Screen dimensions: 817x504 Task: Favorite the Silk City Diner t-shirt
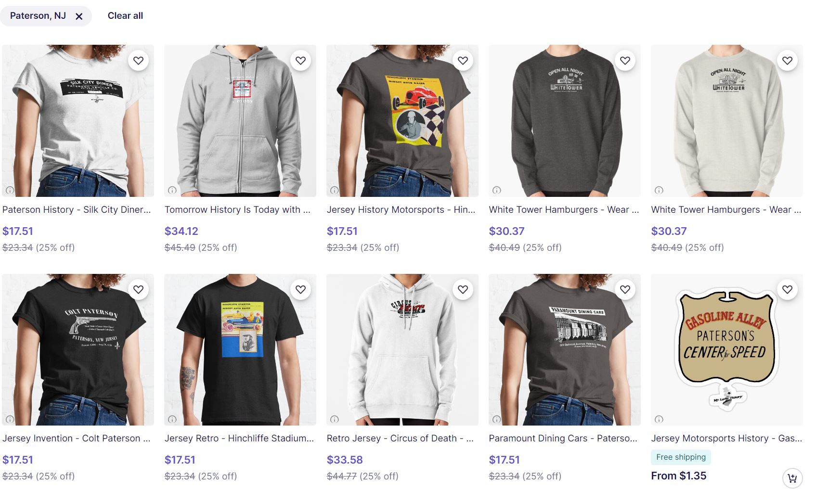[x=138, y=61]
